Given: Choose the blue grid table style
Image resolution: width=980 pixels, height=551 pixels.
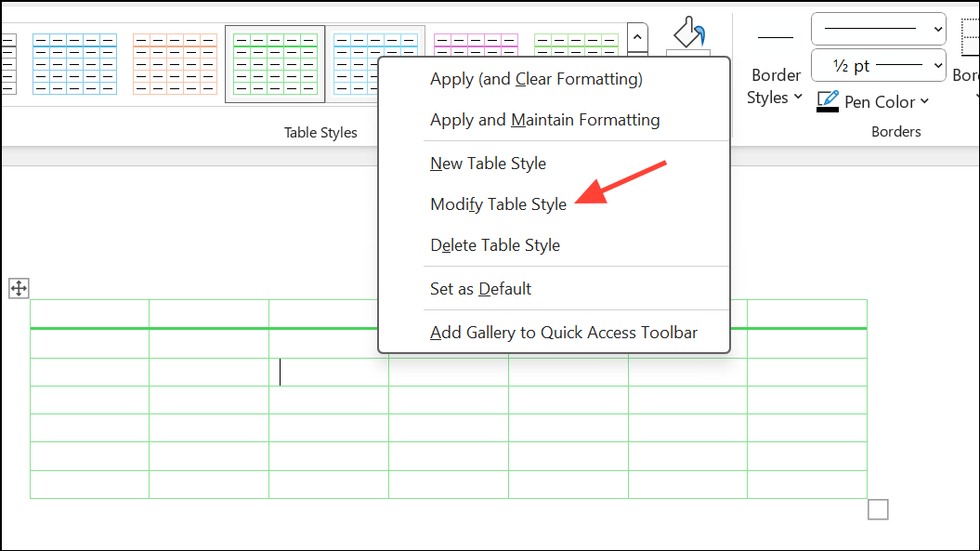Looking at the screenshot, I should 74,62.
